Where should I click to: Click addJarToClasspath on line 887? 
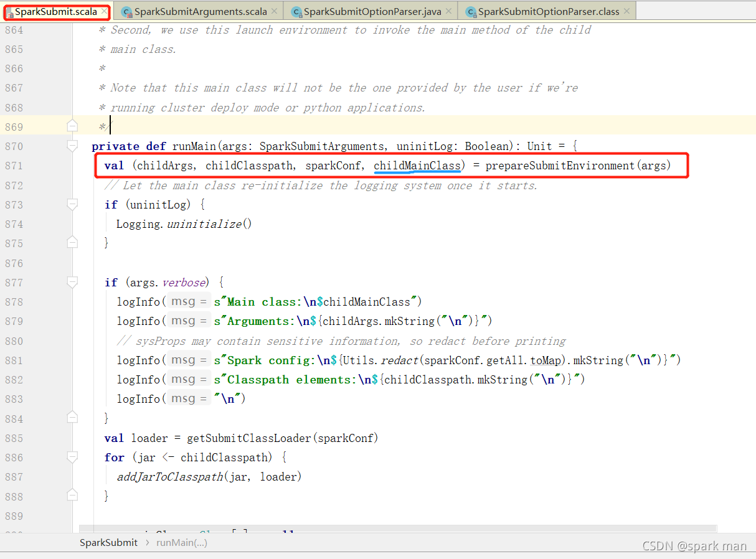coord(170,477)
